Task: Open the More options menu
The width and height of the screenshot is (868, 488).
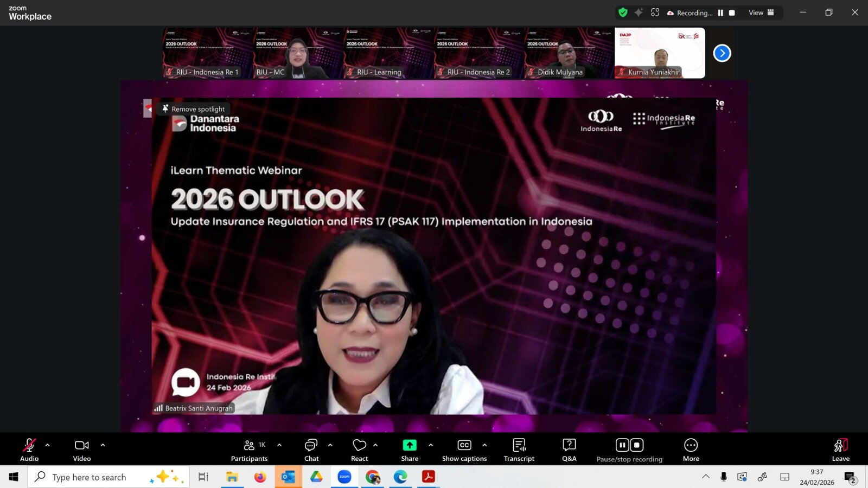Action: [x=691, y=450]
